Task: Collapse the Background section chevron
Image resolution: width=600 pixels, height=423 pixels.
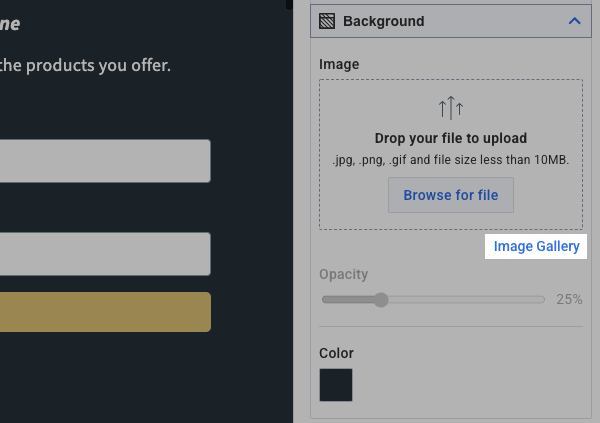Action: [x=573, y=20]
